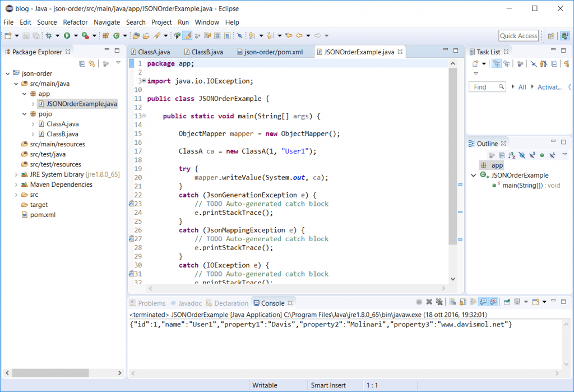Open the Java perspective icon at top right

pyautogui.click(x=565, y=35)
